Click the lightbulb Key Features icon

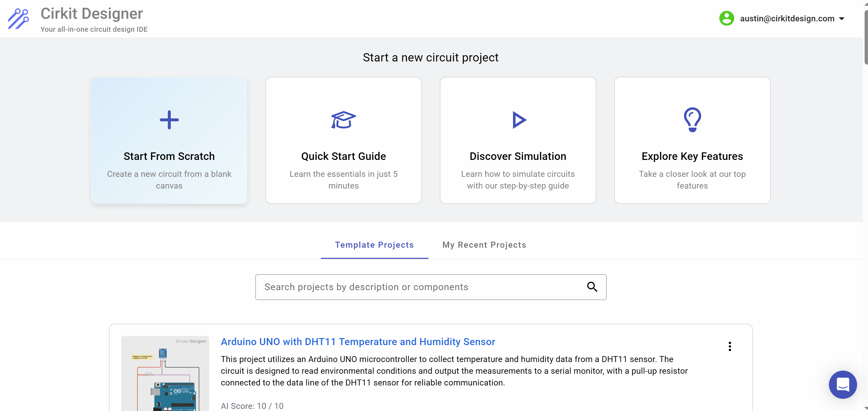[692, 120]
